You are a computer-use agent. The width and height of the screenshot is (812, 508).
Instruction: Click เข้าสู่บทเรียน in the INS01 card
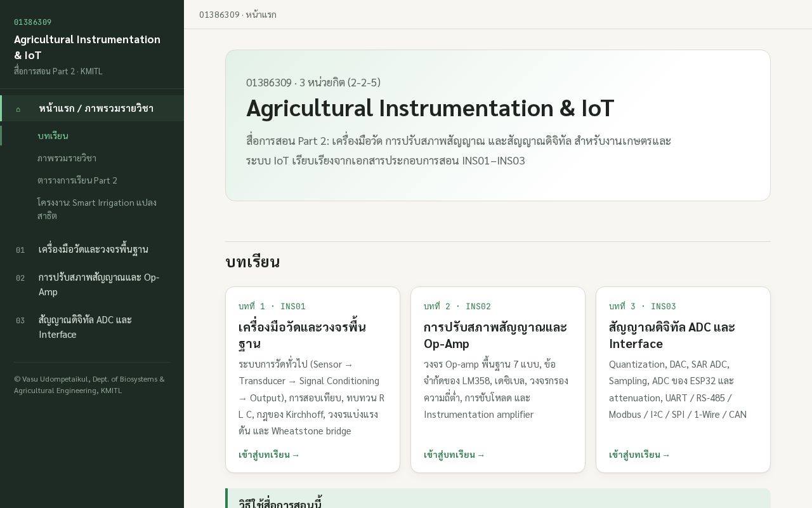[x=269, y=455]
